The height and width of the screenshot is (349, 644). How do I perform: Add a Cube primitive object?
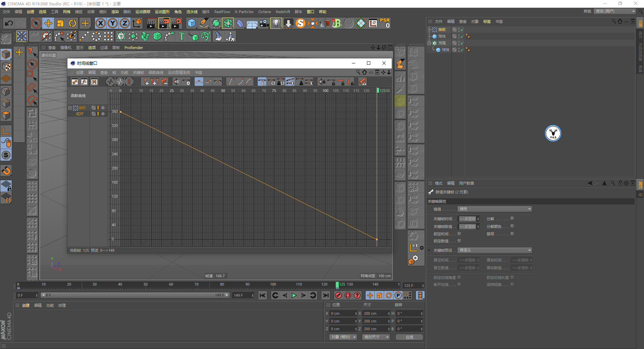[192, 23]
